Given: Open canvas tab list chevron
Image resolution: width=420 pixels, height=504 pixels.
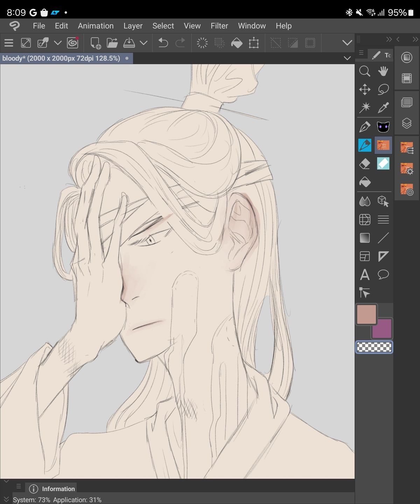Looking at the screenshot, I should [x=347, y=58].
